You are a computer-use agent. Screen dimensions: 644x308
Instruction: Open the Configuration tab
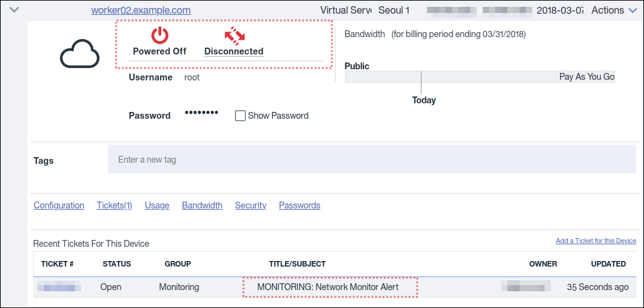coord(59,205)
